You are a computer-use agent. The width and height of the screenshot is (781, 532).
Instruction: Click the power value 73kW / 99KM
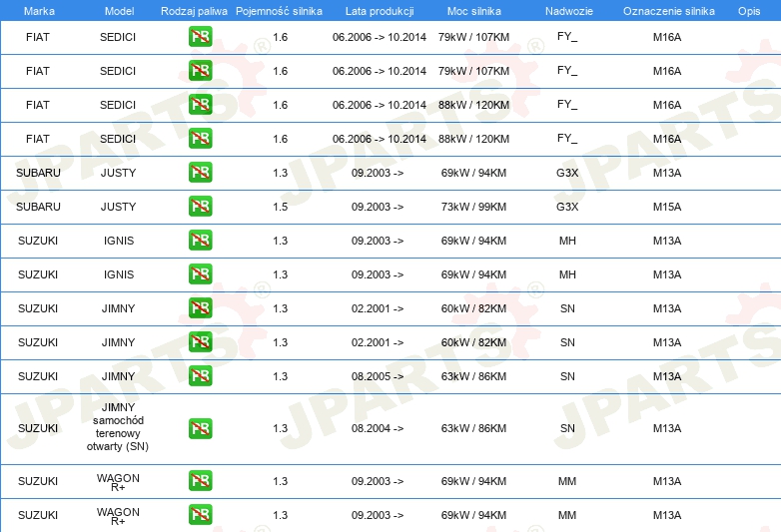(473, 207)
